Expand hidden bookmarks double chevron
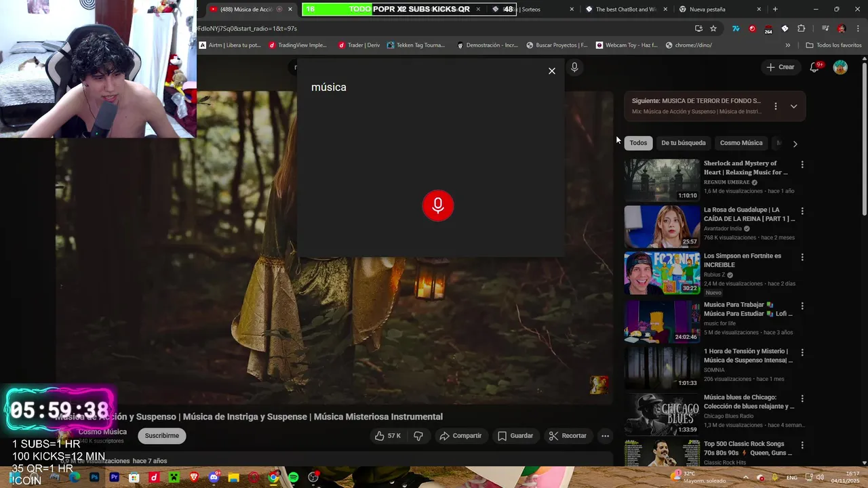868x488 pixels. pyautogui.click(x=787, y=45)
